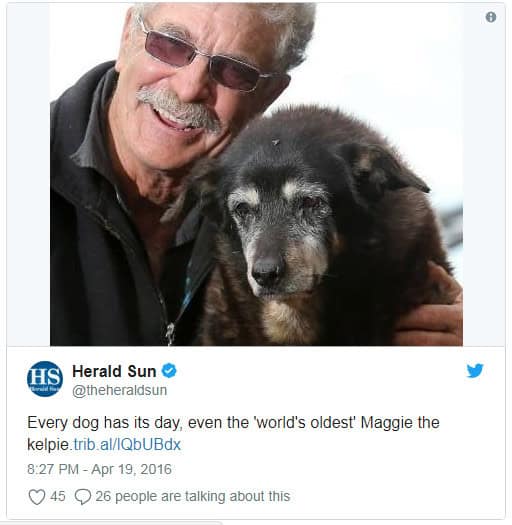Click the word 'kelpie' in the tweet
Screen dimensions: 512x525
click(x=48, y=445)
